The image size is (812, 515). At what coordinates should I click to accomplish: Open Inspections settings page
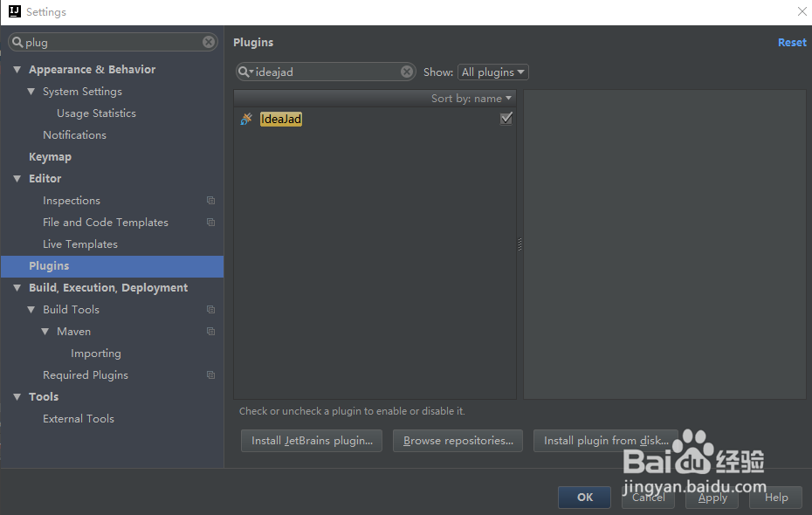72,200
